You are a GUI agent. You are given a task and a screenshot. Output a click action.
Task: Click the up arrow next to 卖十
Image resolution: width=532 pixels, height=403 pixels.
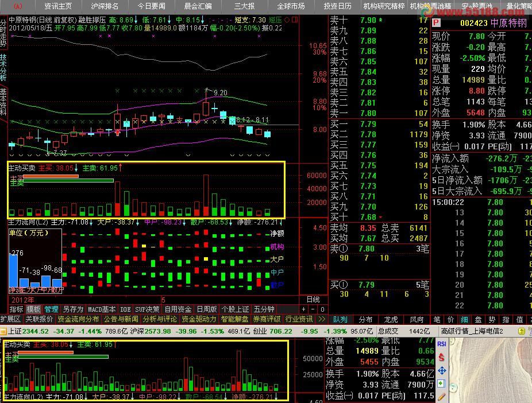pos(381,20)
